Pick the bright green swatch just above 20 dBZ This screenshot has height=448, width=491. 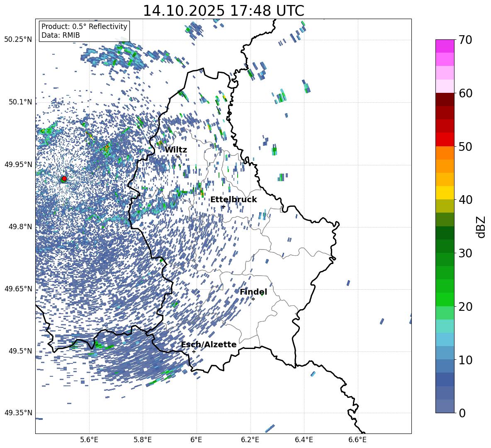[445, 300]
